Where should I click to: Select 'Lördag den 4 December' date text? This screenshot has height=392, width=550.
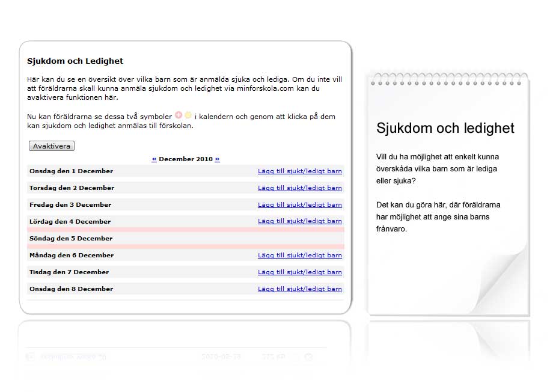70,221
